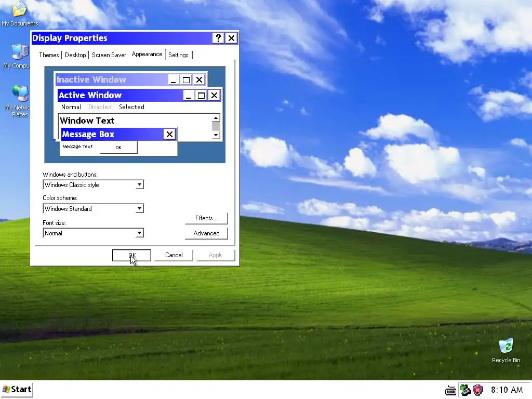This screenshot has width=532, height=399.
Task: Open the Start menu
Action: tap(17, 389)
